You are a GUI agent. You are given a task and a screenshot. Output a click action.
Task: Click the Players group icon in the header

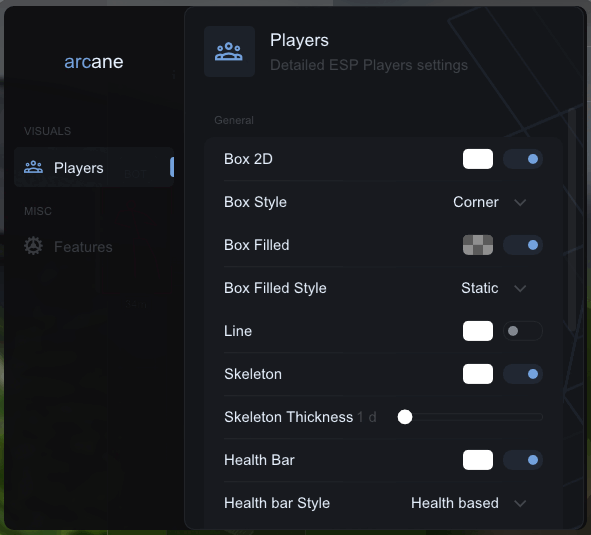229,52
